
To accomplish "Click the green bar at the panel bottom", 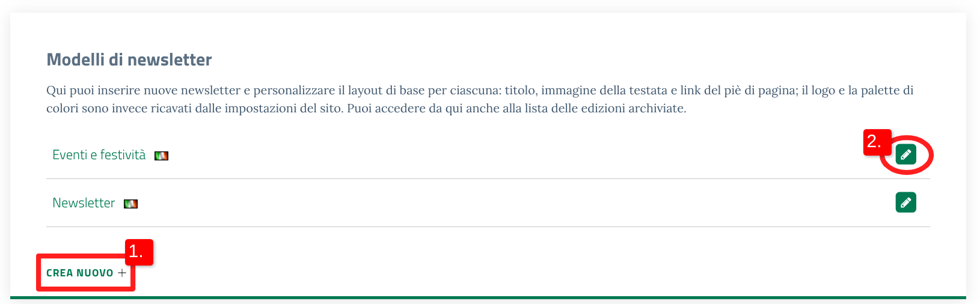I will click(x=488, y=297).
